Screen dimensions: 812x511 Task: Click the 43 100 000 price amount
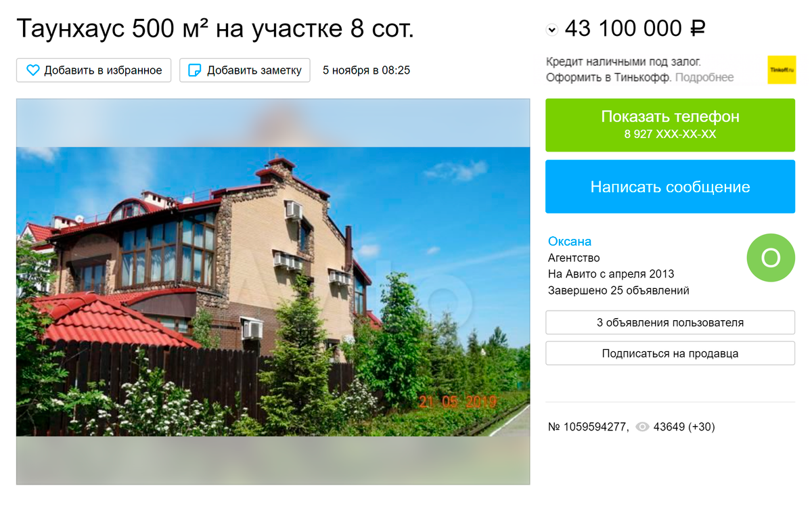[623, 28]
